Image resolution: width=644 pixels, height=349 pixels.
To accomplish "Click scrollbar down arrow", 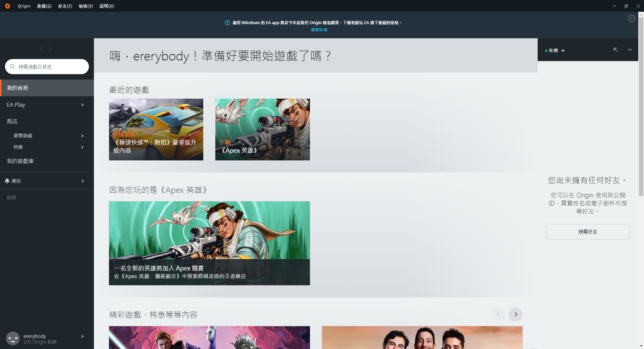I will pos(641,346).
